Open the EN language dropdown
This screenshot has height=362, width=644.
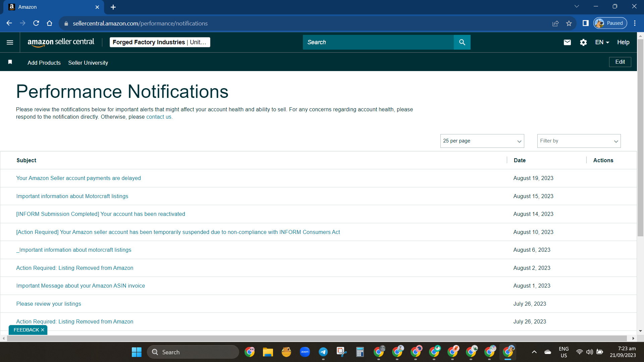click(602, 42)
